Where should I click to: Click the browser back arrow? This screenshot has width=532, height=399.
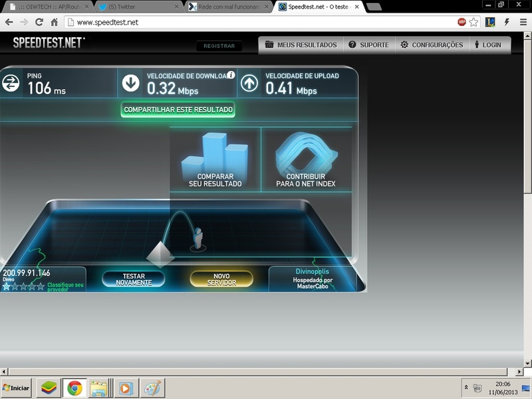(9, 23)
